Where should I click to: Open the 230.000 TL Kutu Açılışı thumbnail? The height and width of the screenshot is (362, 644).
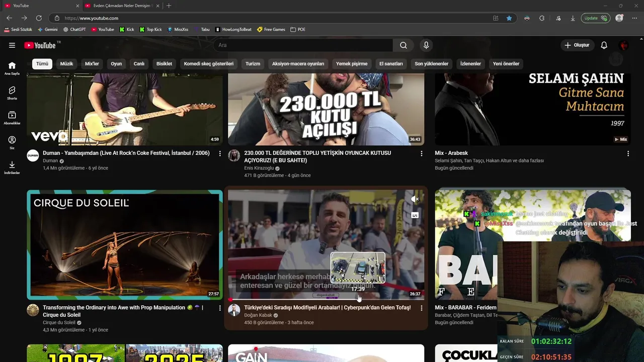pyautogui.click(x=326, y=109)
